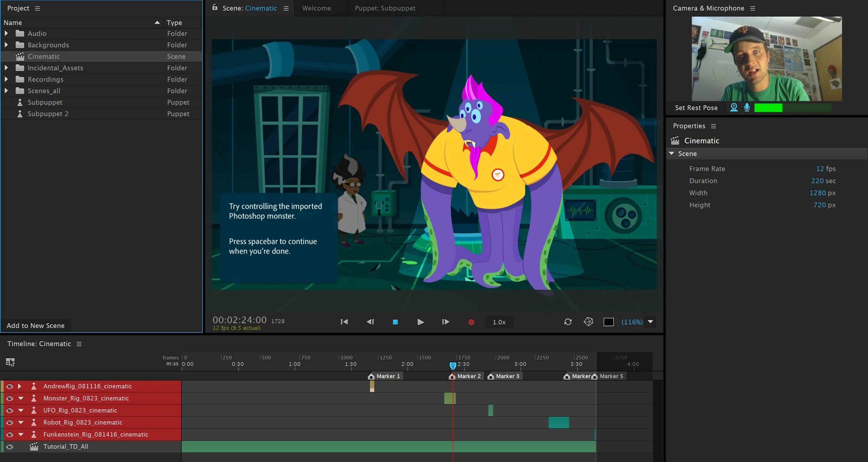868x462 pixels.
Task: Expand the AndrewRig_081116_cinematic track
Action: (x=20, y=386)
